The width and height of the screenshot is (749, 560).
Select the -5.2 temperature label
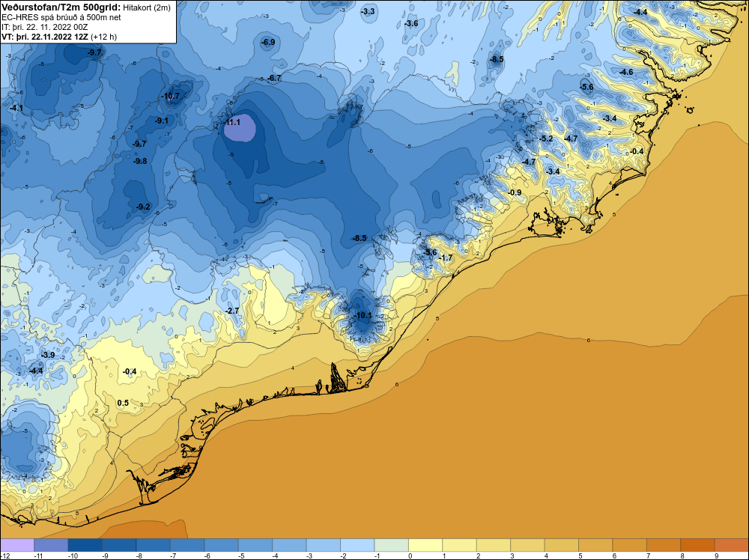[x=546, y=139]
